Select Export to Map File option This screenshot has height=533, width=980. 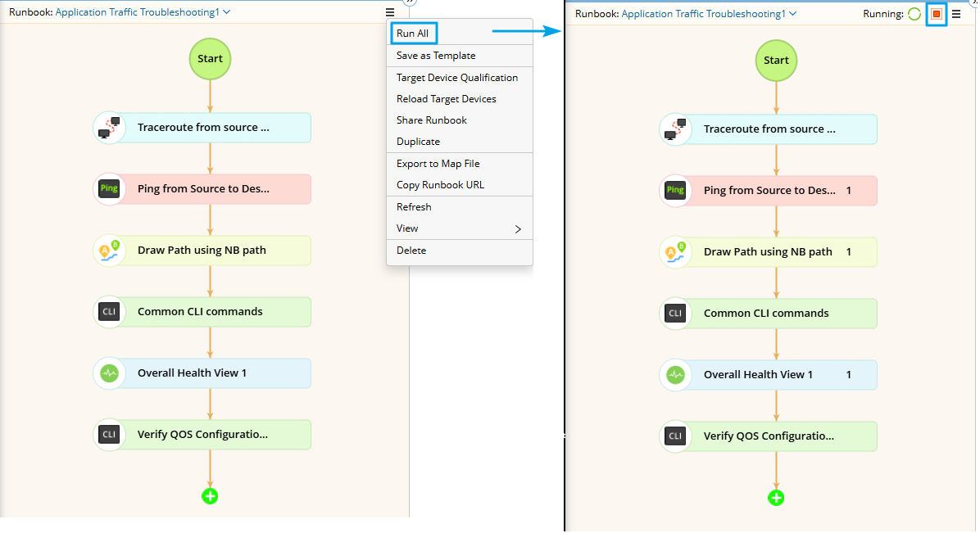pyautogui.click(x=438, y=164)
